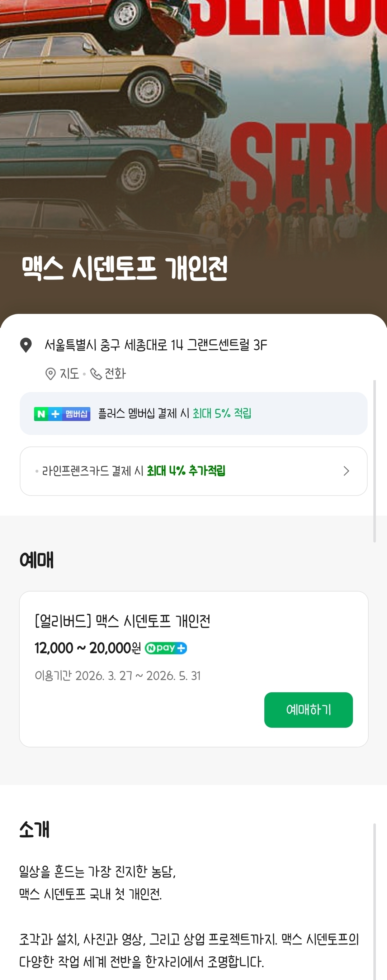Tap the 12,000 ~ 20,000원 price text
The height and width of the screenshot is (980, 387).
coord(88,648)
